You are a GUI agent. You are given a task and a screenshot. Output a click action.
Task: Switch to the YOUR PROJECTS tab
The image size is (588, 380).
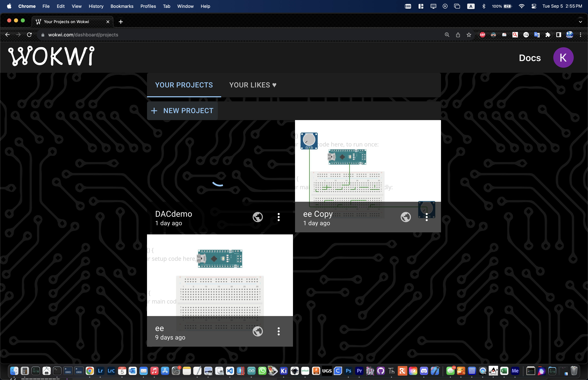184,85
